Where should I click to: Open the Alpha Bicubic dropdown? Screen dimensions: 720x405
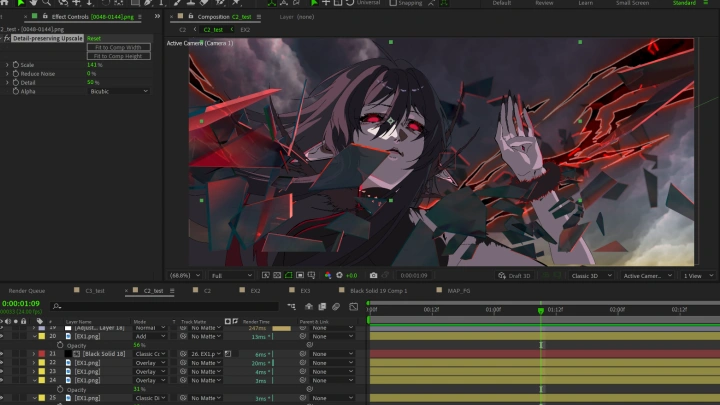point(118,91)
